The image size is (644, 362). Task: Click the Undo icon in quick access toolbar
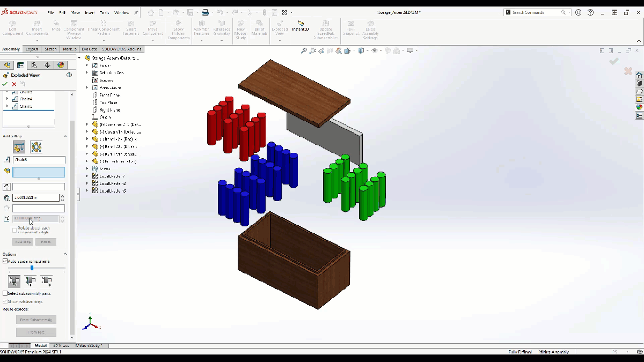(x=219, y=12)
